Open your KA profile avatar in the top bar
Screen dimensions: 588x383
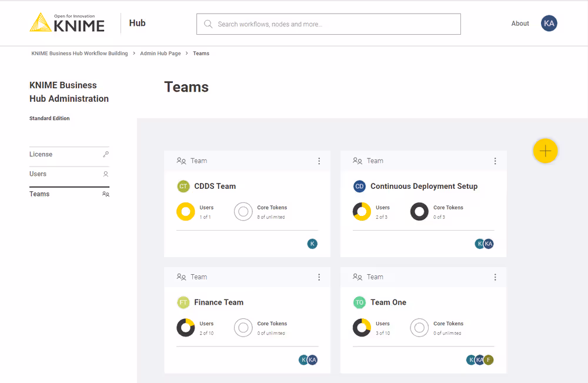coord(549,24)
